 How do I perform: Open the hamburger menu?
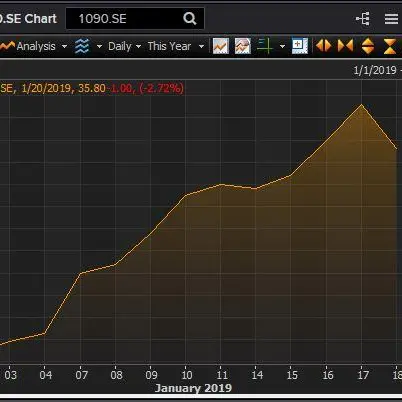pos(391,19)
